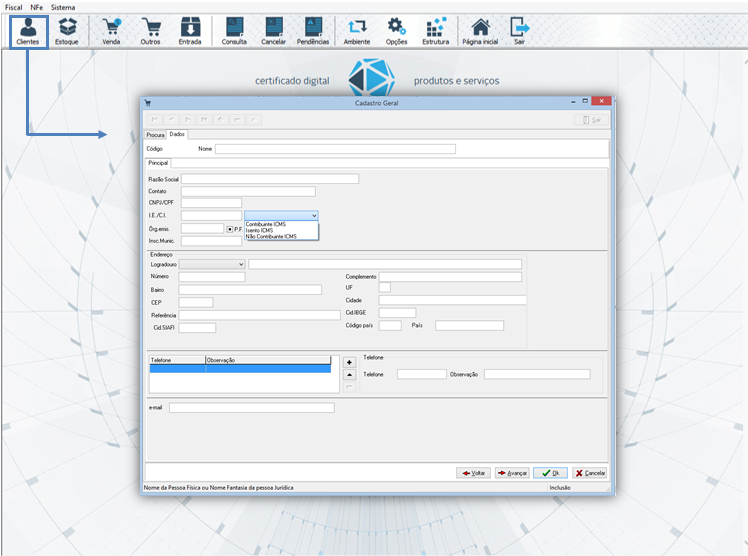The image size is (748, 556).
Task: Click the Venda shopping cart icon
Action: (112, 31)
